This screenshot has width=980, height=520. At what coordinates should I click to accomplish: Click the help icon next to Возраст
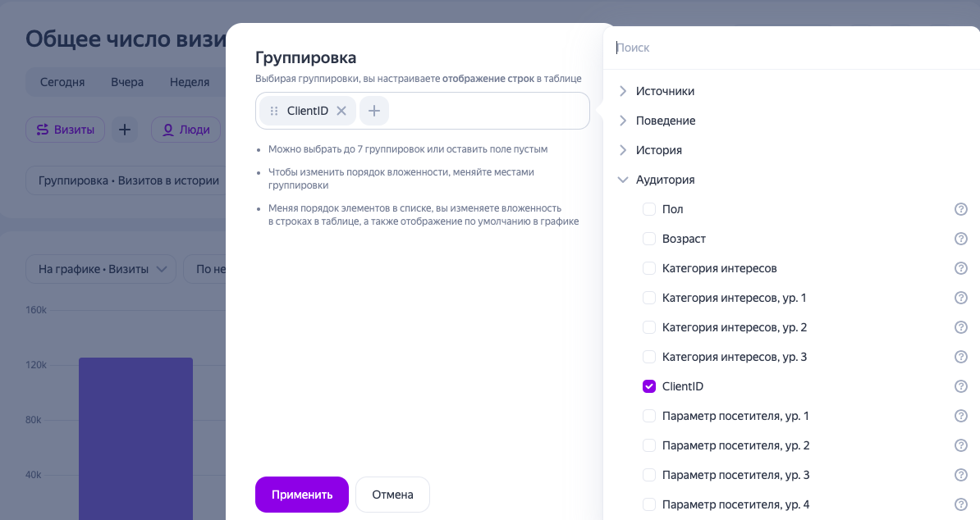pyautogui.click(x=960, y=239)
